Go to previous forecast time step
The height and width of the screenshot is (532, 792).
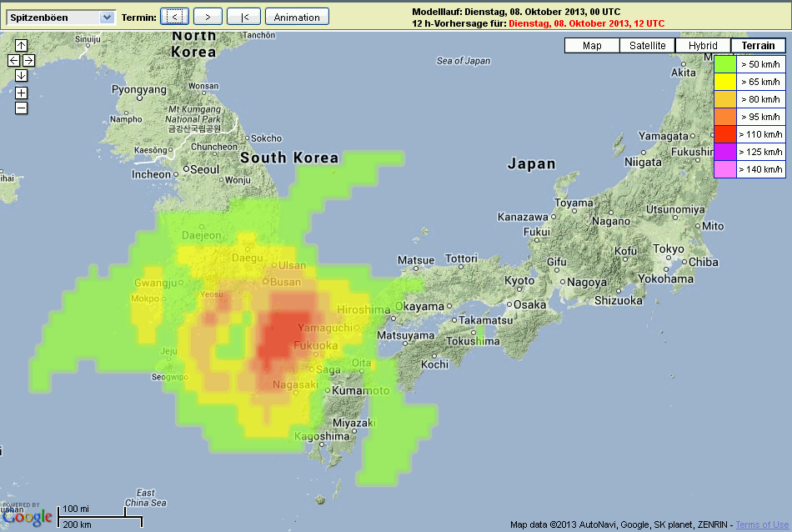[174, 17]
